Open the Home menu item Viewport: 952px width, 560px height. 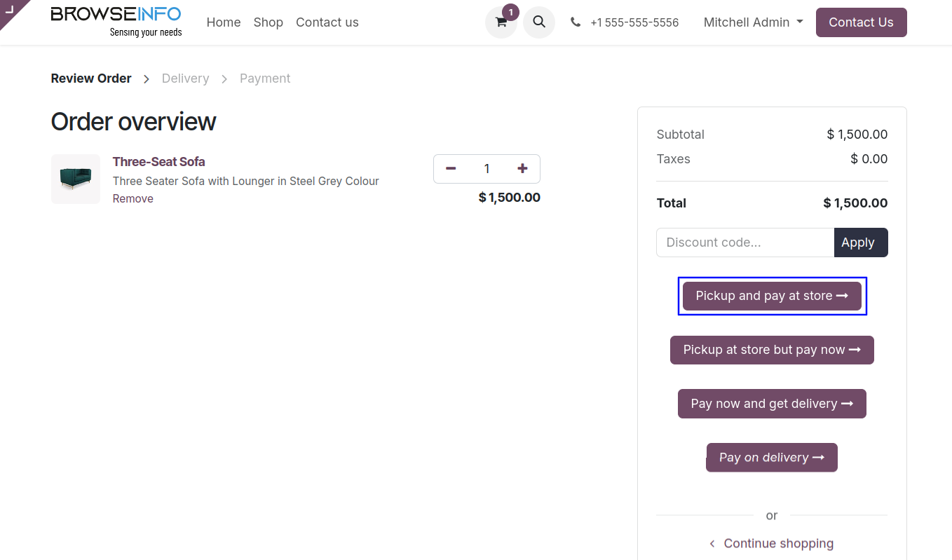click(224, 22)
